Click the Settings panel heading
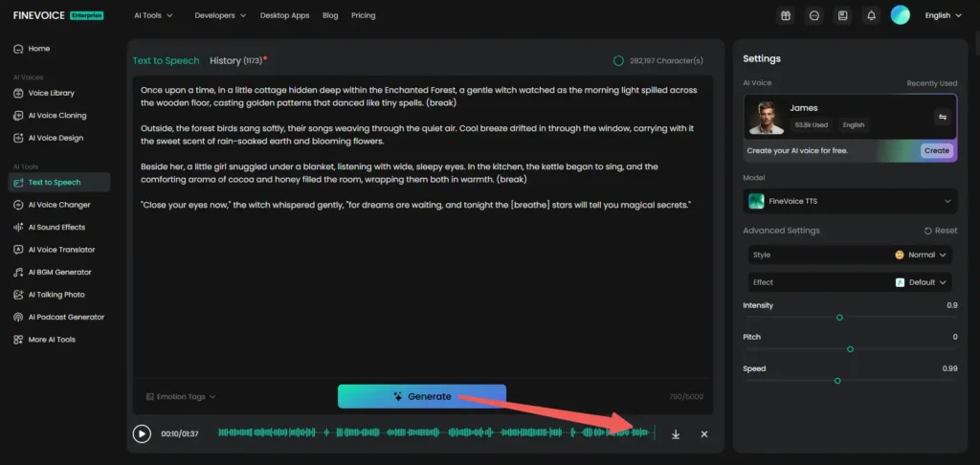This screenshot has height=465, width=980. tap(761, 58)
